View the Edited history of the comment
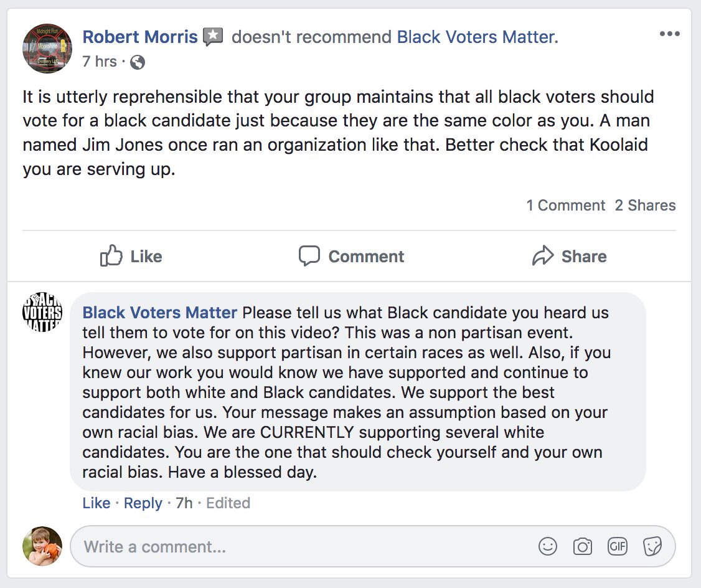701x588 pixels. point(228,503)
